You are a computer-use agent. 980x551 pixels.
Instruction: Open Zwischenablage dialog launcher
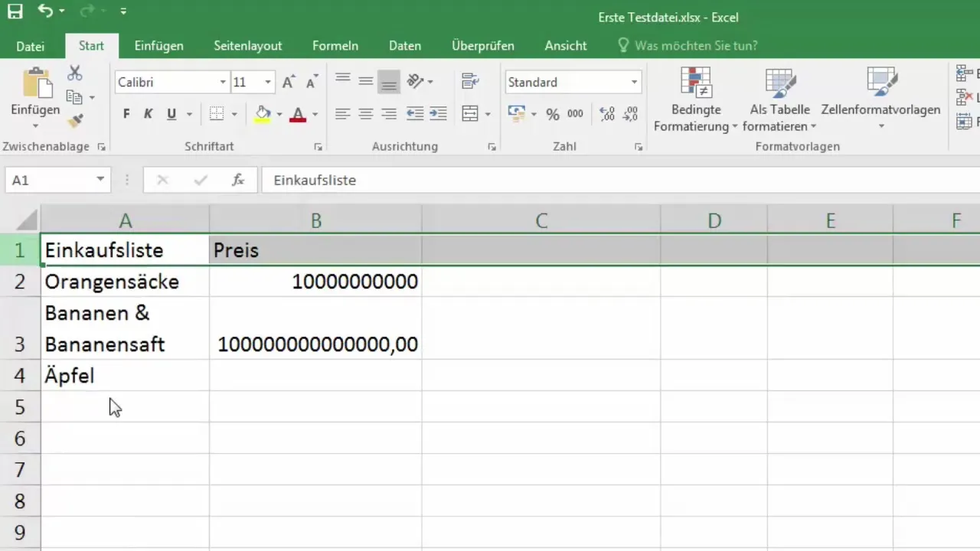[x=101, y=147]
